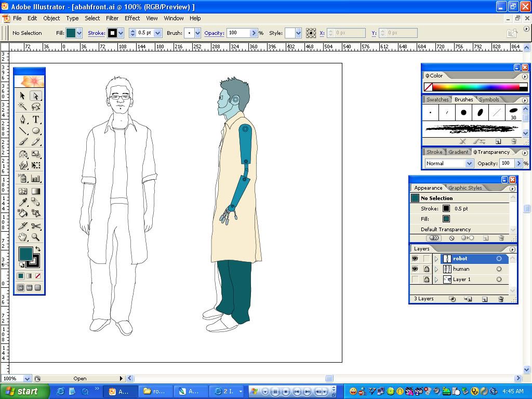This screenshot has width=532, height=399.
Task: Click the Fill swatch in Appearance panel
Action: pyautogui.click(x=446, y=219)
